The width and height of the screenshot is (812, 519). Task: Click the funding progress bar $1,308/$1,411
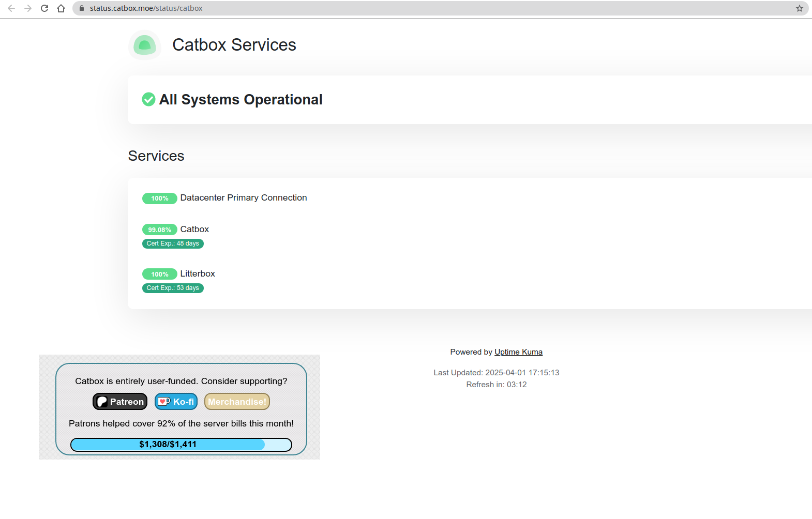181,445
